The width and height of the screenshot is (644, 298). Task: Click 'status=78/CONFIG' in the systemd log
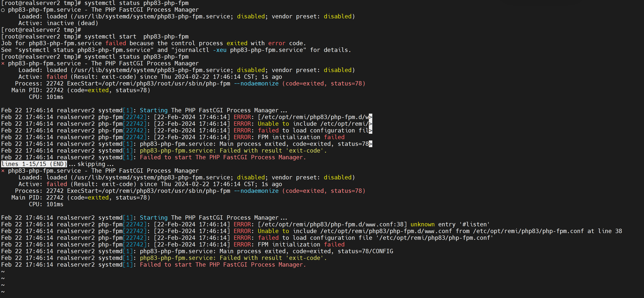(365, 251)
